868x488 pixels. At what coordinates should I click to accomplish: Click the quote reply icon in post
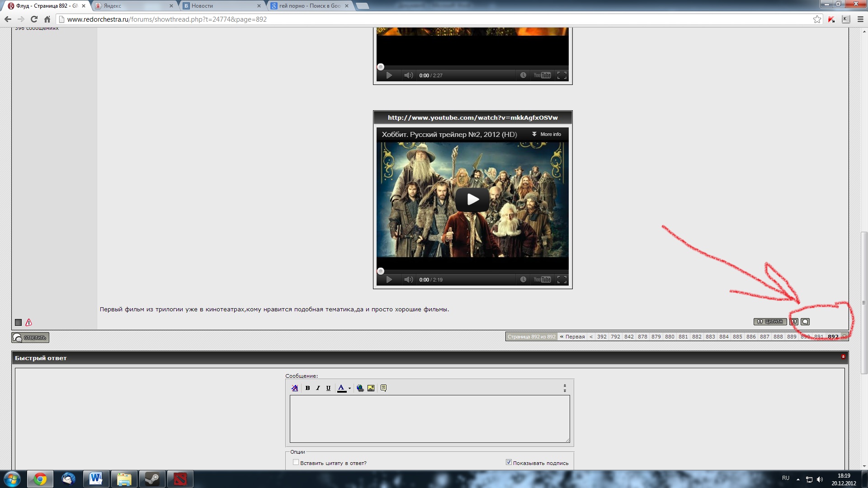[794, 321]
